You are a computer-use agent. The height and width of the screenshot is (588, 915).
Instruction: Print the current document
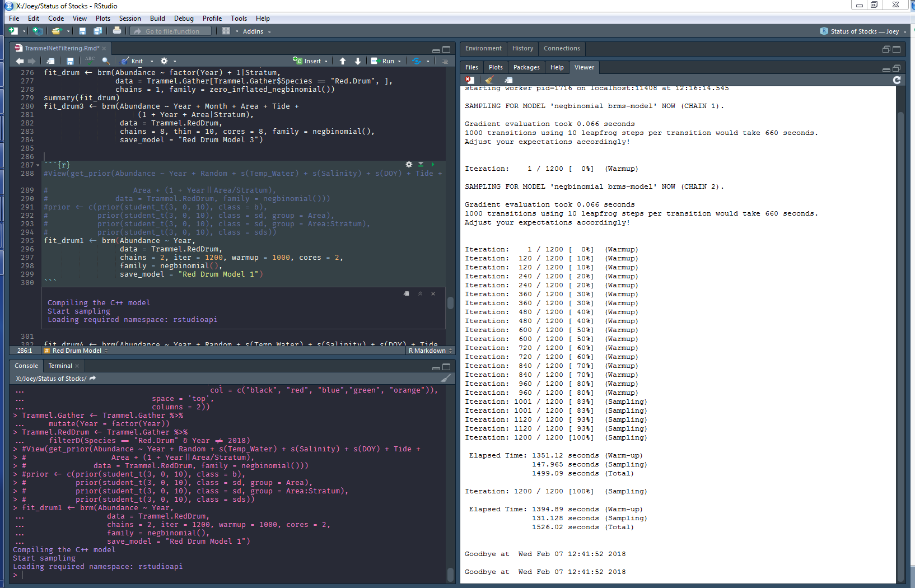117,31
